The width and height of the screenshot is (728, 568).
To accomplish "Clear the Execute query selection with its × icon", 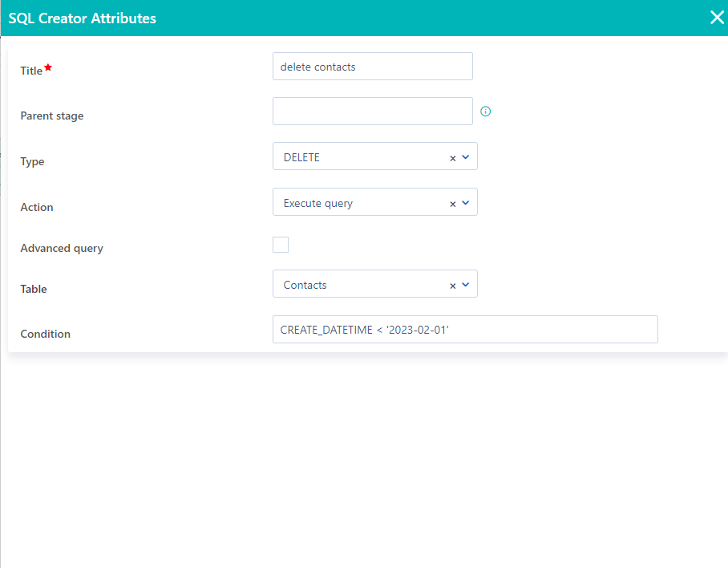I will tap(454, 202).
